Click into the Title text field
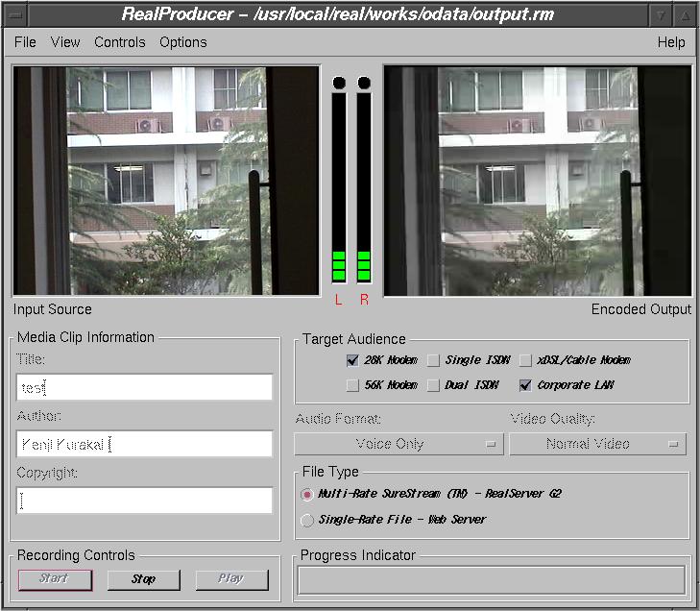Viewport: 700px width, 611px height. click(x=144, y=387)
